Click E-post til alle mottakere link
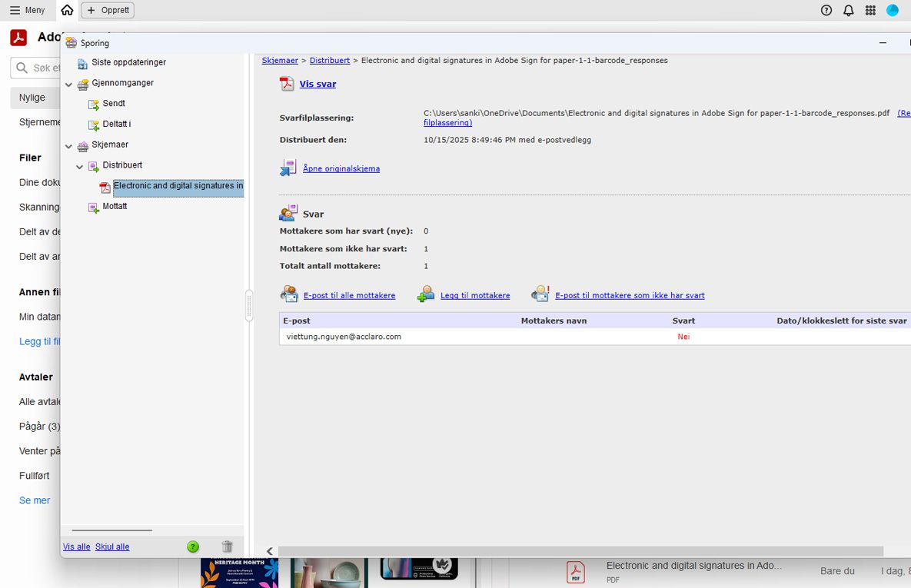Screen dimensions: 911x588 tap(350, 295)
